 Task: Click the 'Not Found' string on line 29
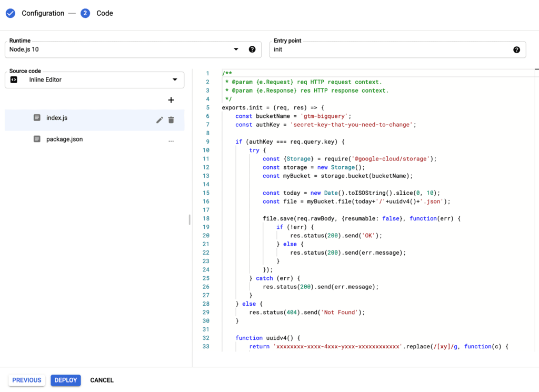click(340, 313)
